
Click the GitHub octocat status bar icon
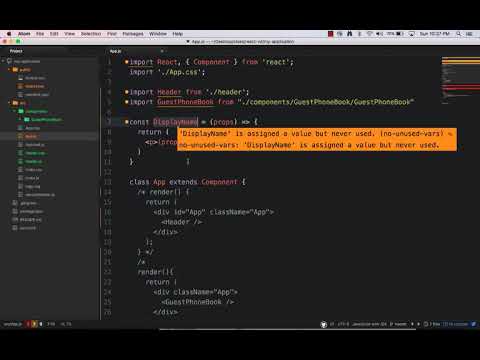pos(324,324)
